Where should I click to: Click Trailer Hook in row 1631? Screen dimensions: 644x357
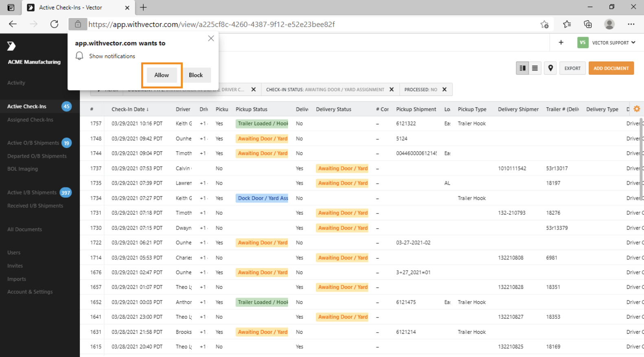click(x=472, y=332)
